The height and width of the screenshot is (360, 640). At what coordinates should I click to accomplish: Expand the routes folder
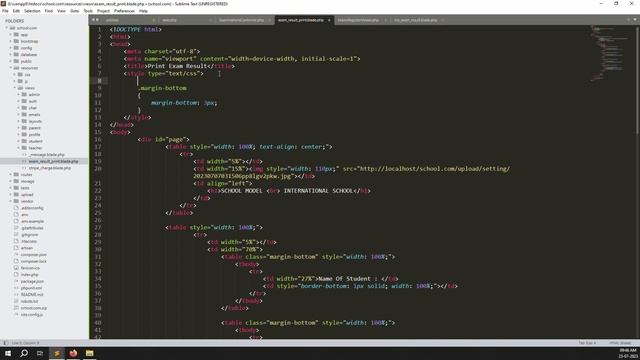11,175
